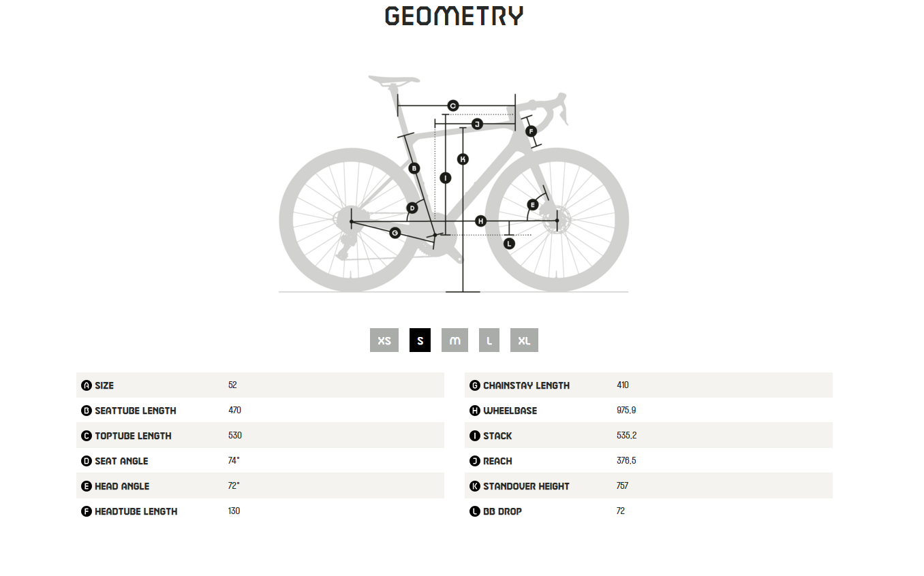
Task: Click the I stack marker on diagram
Action: (x=446, y=178)
